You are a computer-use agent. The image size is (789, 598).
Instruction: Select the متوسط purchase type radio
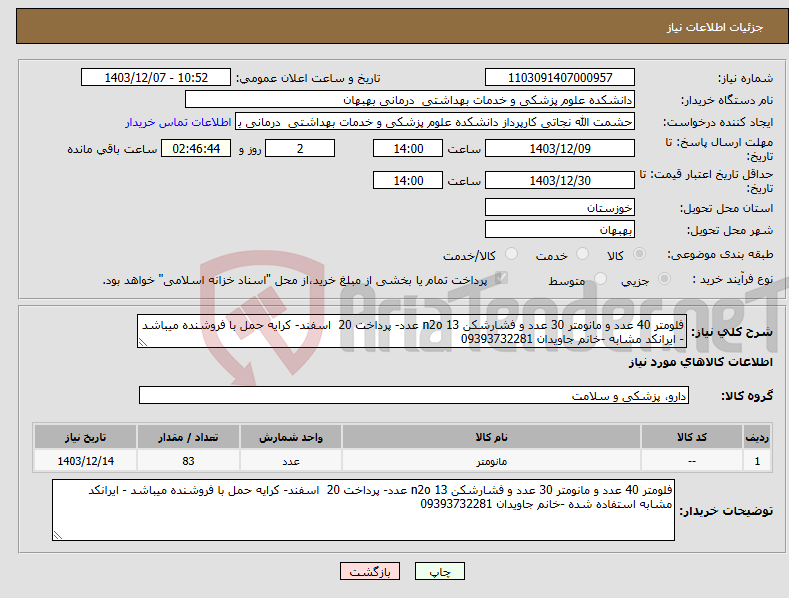pos(600,278)
